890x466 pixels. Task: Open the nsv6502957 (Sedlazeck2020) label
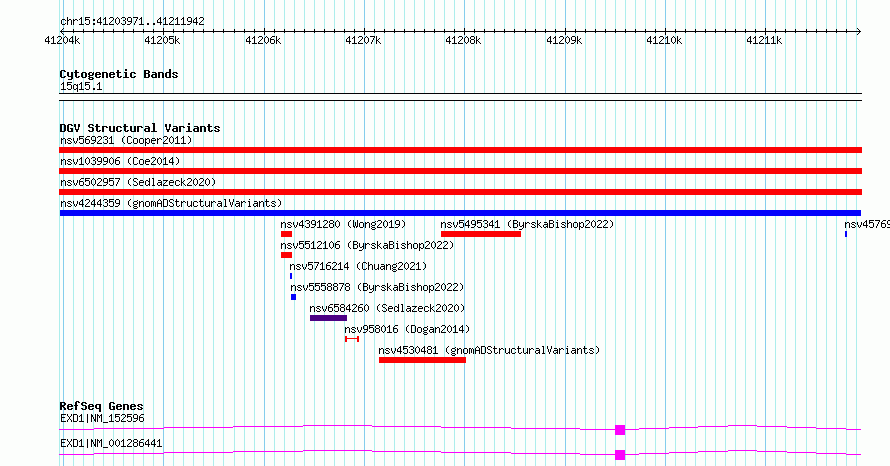[138, 182]
